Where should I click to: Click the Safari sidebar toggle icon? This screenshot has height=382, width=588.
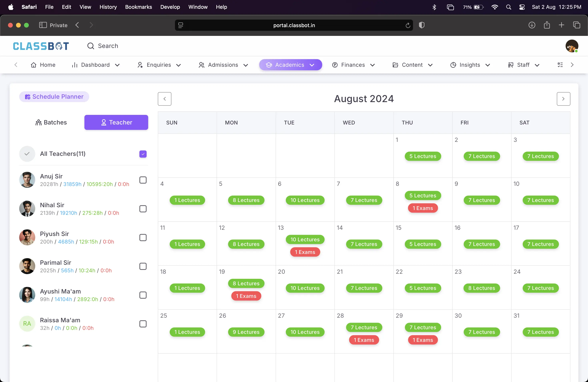click(43, 25)
